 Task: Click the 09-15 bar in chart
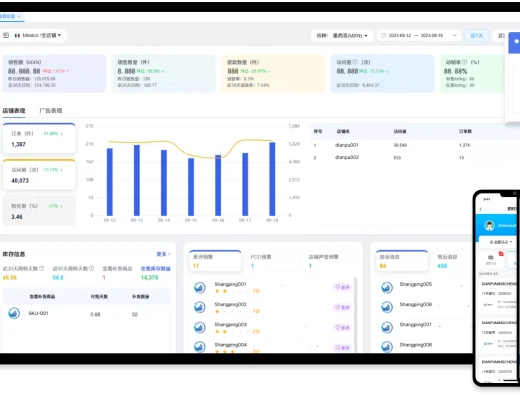191,187
